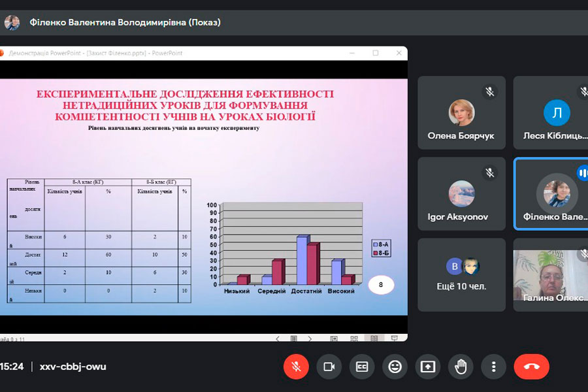Select Igor Aksyonov participant tile
Screen dimensions: 588x392
pos(461,193)
